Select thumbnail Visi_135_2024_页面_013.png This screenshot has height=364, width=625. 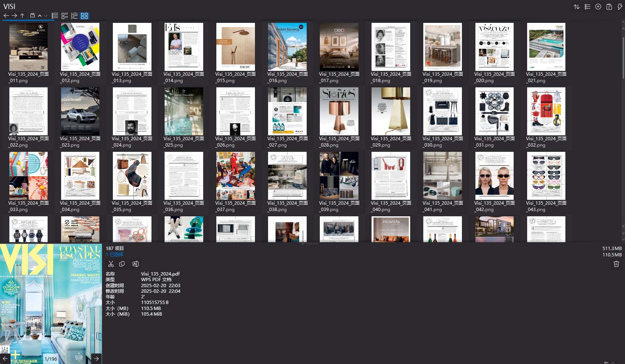pos(132,46)
